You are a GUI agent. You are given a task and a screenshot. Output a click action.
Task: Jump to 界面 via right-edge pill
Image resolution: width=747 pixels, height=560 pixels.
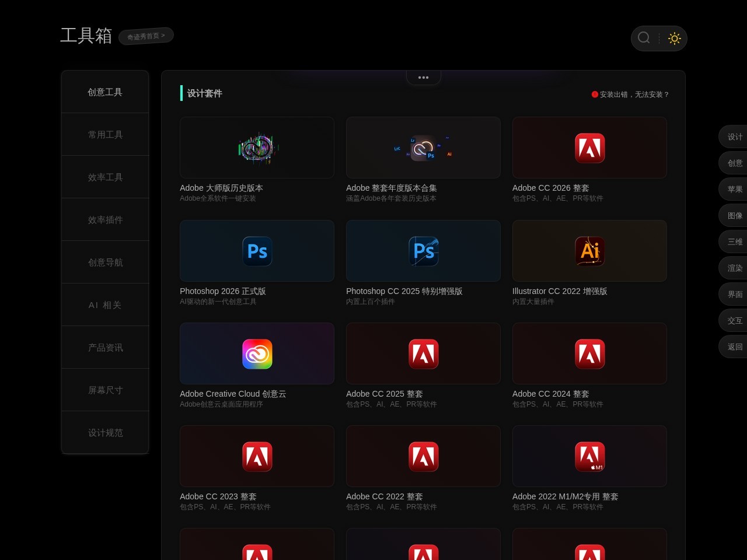coord(734,294)
